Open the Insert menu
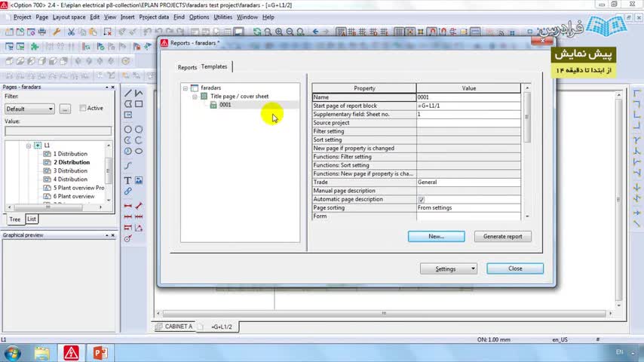 pos(127,17)
